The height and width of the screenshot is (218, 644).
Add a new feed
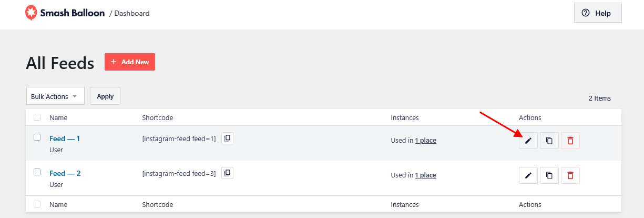click(x=130, y=62)
